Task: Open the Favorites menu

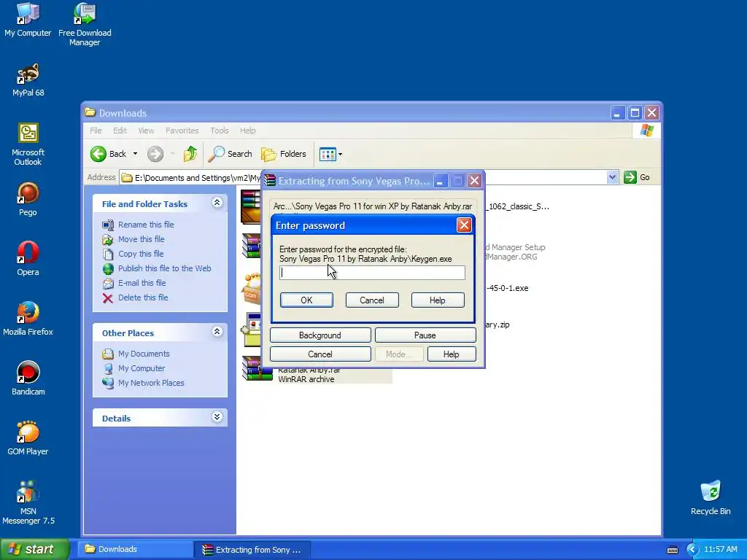Action: (x=182, y=131)
